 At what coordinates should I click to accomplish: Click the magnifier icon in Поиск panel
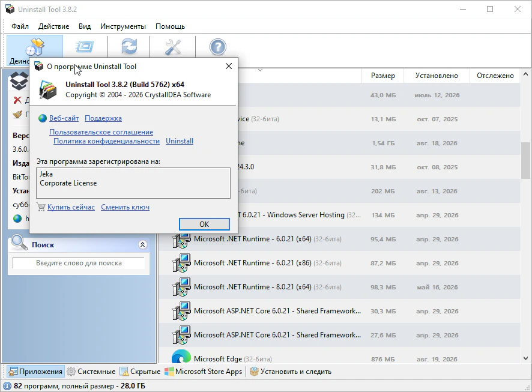(x=19, y=243)
